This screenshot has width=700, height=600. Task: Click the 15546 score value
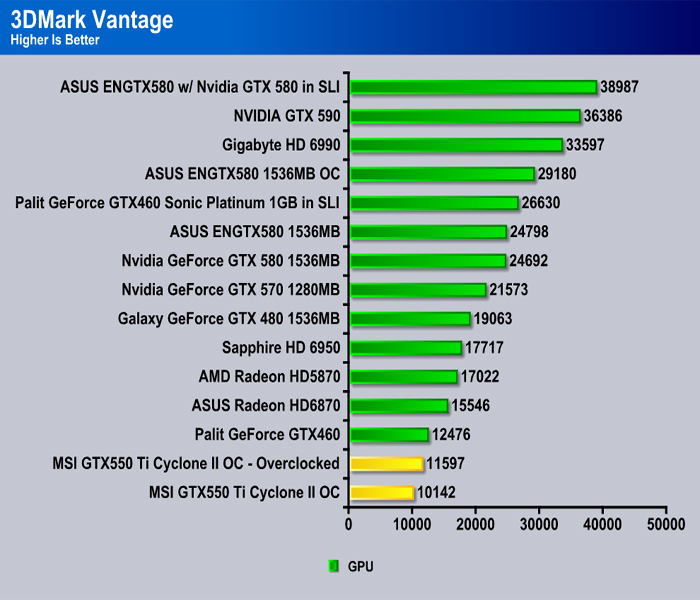click(471, 405)
